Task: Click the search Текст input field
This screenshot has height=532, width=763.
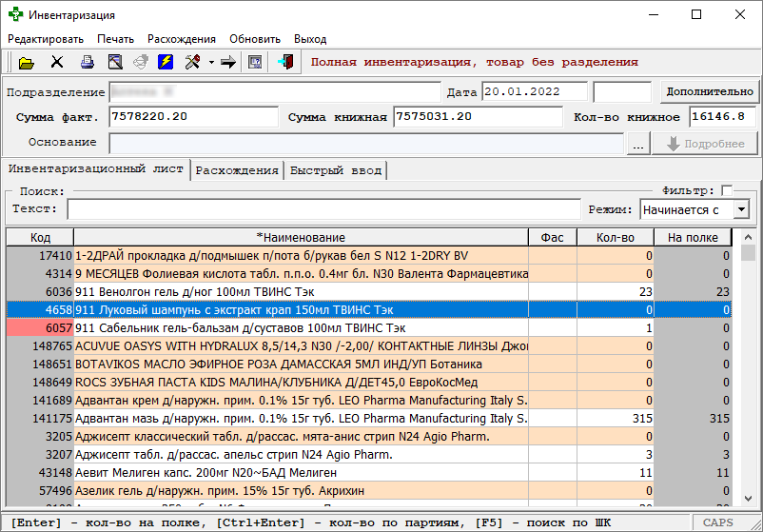Action: point(323,209)
